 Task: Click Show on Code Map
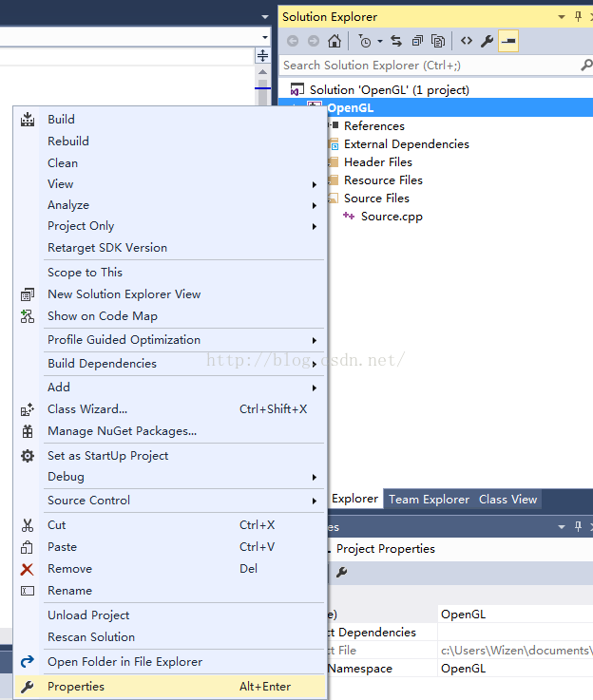pos(170,316)
